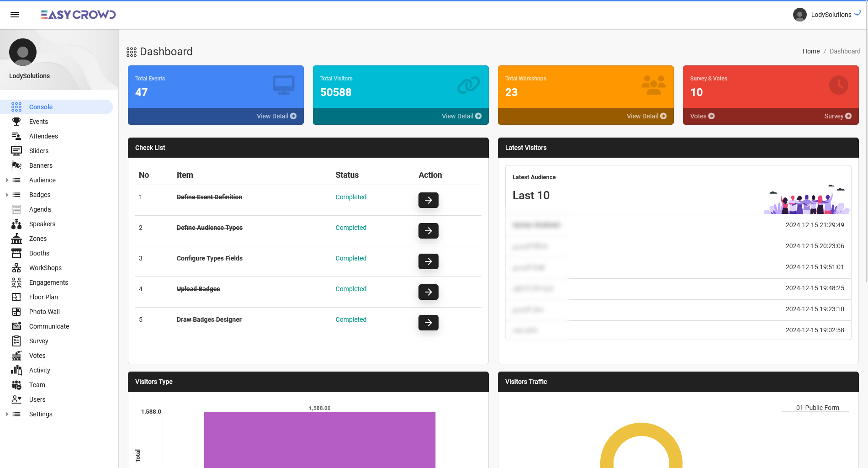Expand the Settings submenu arrow
Screen dimensions: 868x468
(x=7, y=414)
